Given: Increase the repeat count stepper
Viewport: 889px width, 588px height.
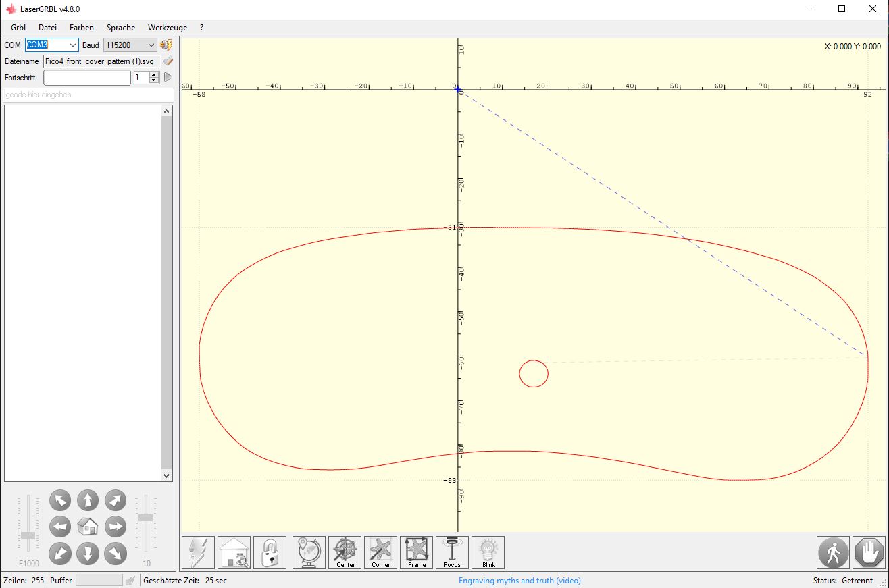Looking at the screenshot, I should point(154,74).
